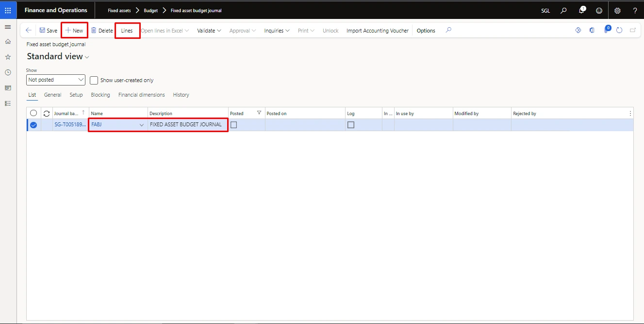Toggle Show user-created only checkbox
644x324 pixels.
point(94,80)
